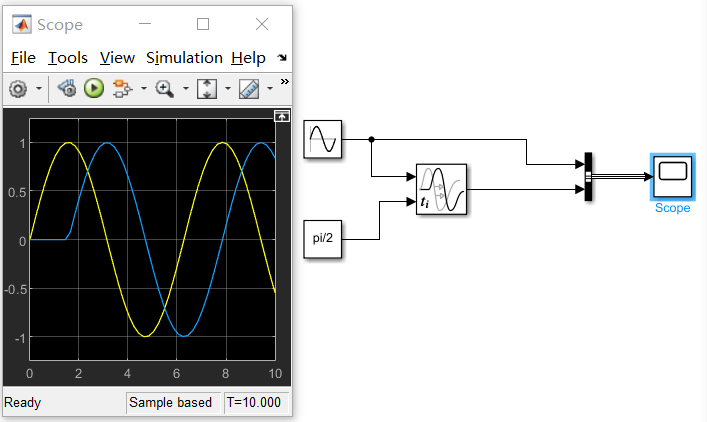This screenshot has width=707, height=422.
Task: Click the blue delayed wave trace
Action: pyautogui.click(x=145, y=239)
